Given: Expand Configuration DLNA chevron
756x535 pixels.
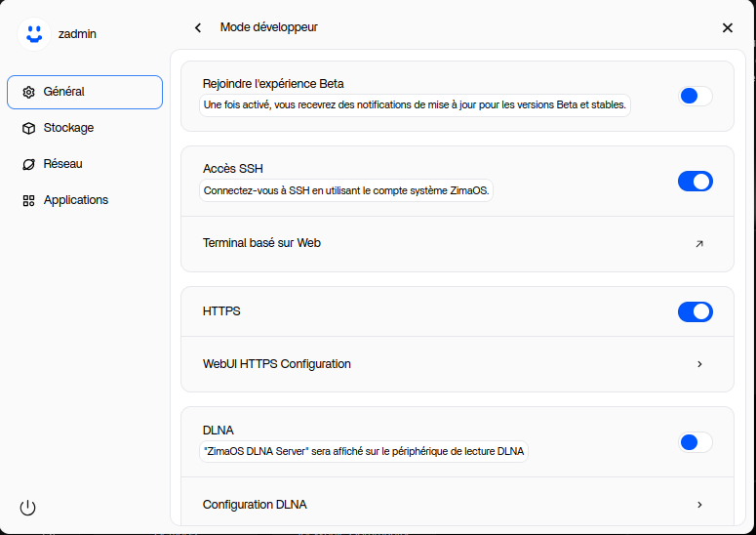Looking at the screenshot, I should pos(699,505).
